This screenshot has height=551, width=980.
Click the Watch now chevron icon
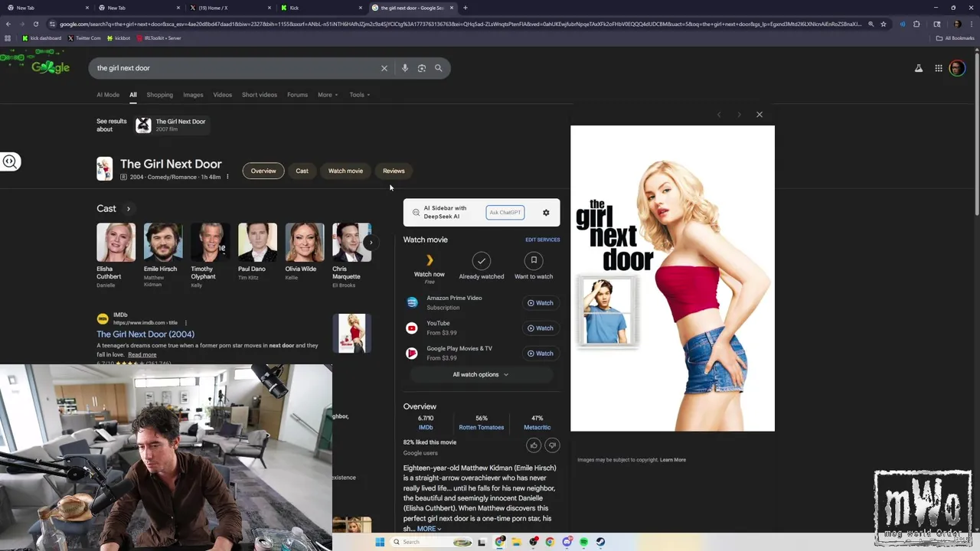(x=430, y=261)
